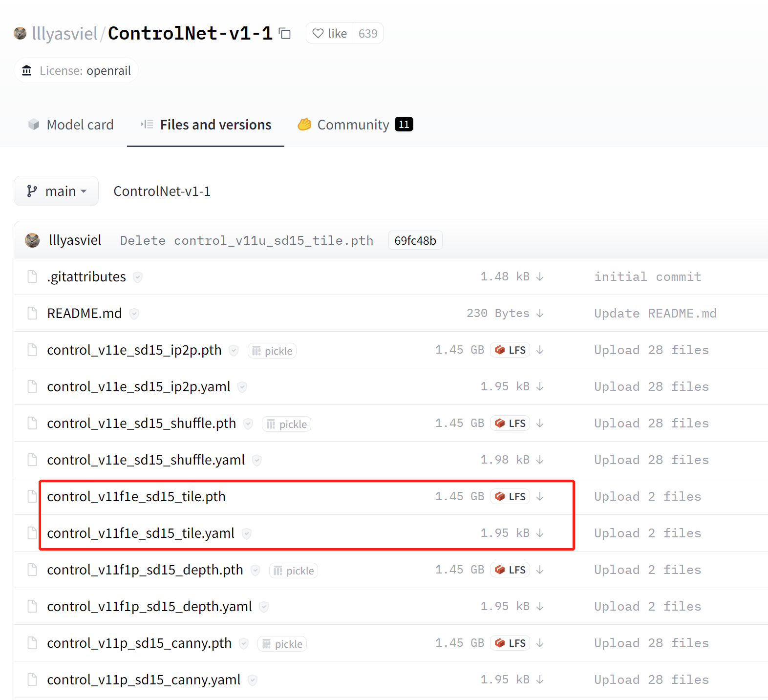Check the security shield next to control_v11e_sd15_shuffle.yaml
Viewport: 768px width, 700px height.
[x=257, y=460]
